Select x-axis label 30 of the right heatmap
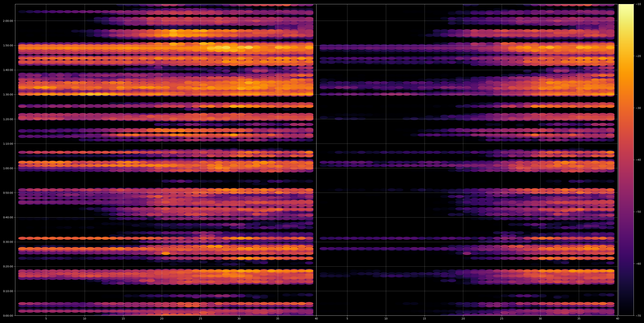644x323 pixels. click(540, 319)
